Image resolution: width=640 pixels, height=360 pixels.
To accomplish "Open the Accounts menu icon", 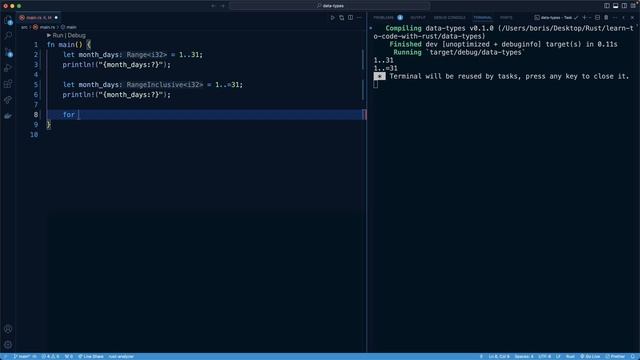I will [8, 329].
